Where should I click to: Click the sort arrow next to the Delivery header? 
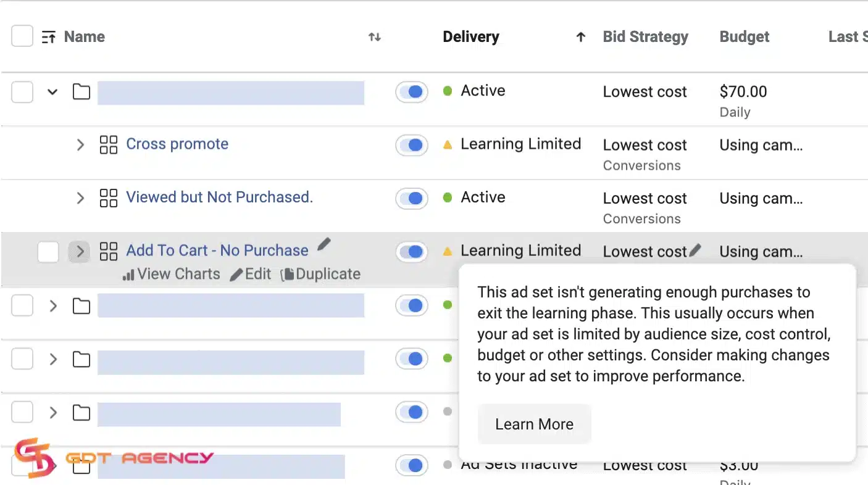click(580, 36)
